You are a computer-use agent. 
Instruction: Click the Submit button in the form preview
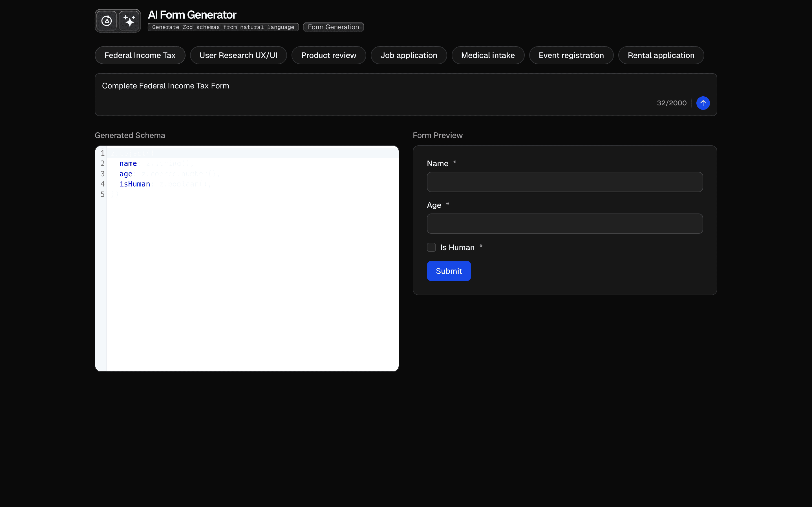click(x=449, y=271)
